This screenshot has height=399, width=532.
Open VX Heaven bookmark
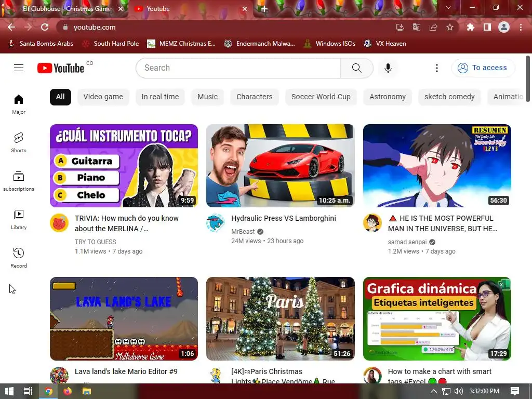click(x=385, y=44)
